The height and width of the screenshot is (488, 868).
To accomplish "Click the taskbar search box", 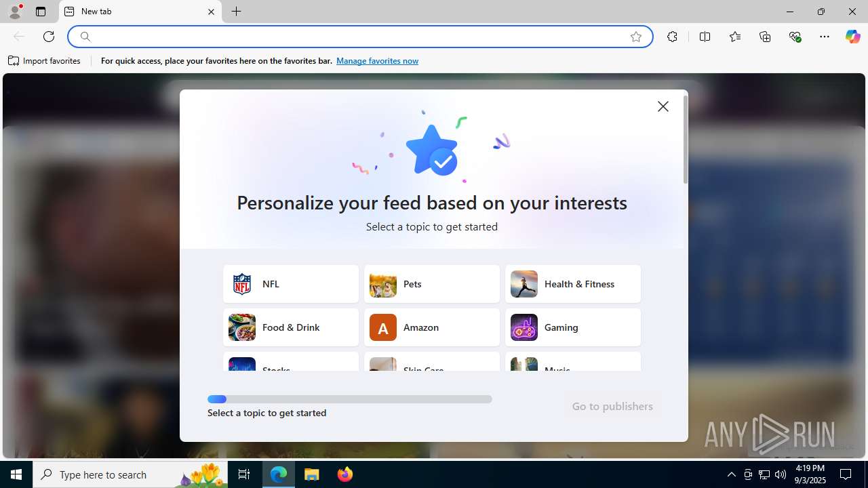I will pos(132,474).
